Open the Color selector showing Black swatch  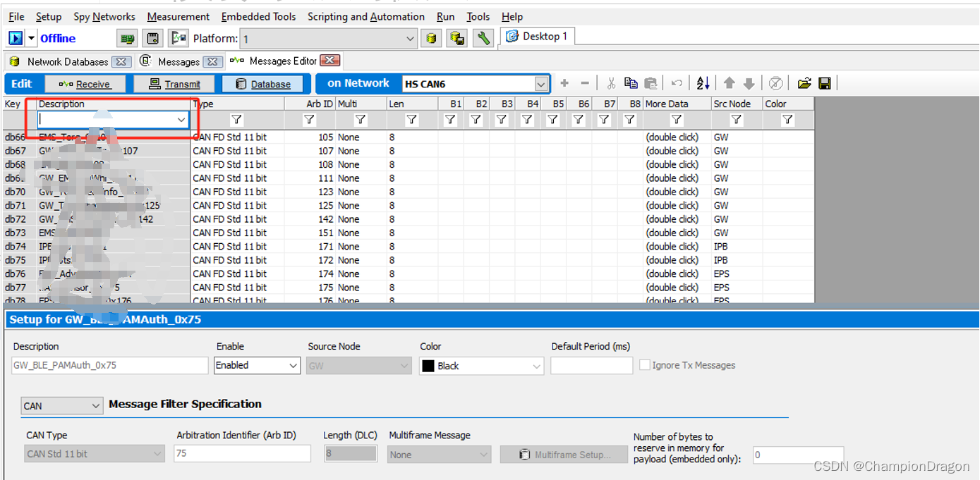pos(481,366)
